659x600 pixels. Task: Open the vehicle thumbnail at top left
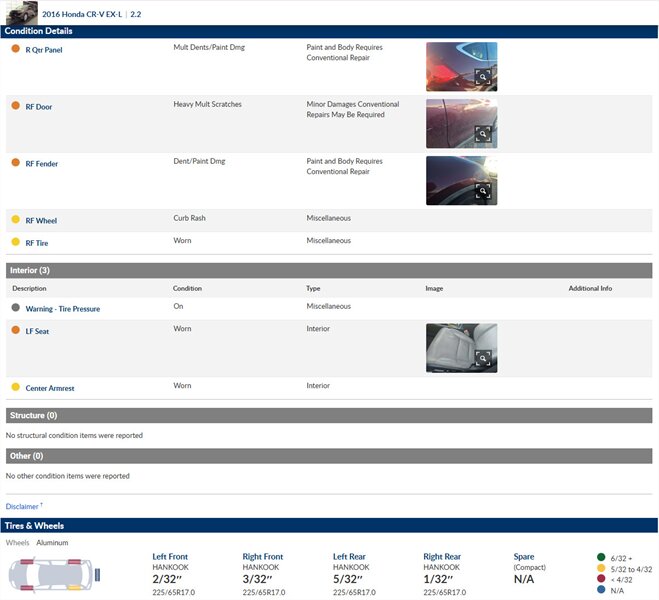tap(21, 13)
